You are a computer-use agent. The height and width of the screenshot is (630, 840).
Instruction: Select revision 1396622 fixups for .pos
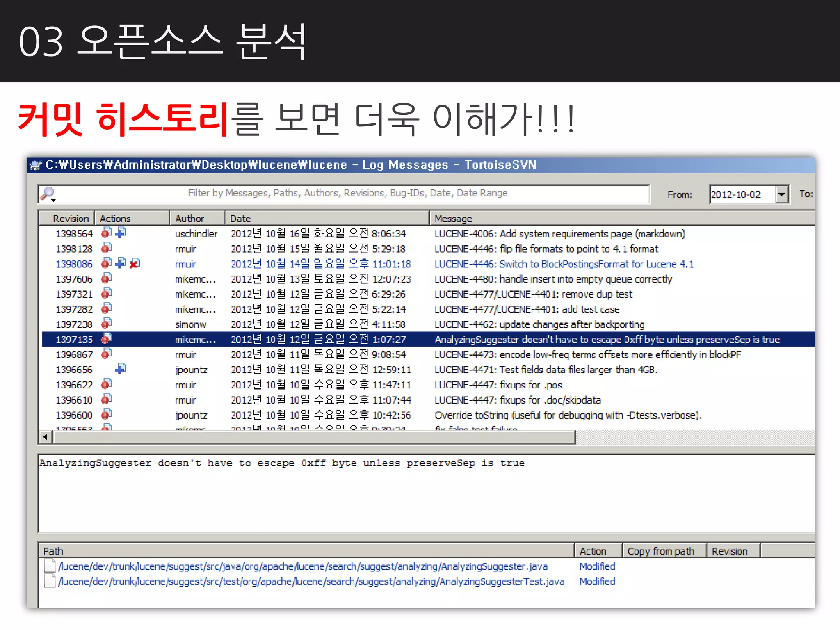(428, 385)
